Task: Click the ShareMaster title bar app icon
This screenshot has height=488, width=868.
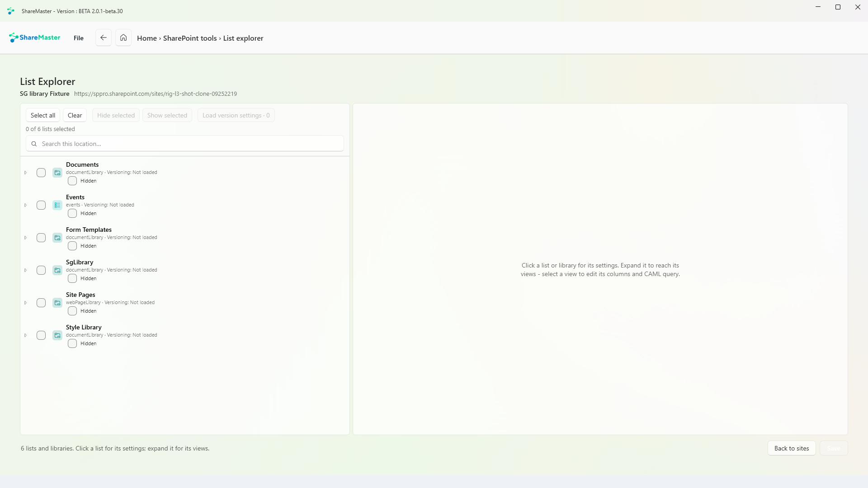Action: pyautogui.click(x=11, y=11)
